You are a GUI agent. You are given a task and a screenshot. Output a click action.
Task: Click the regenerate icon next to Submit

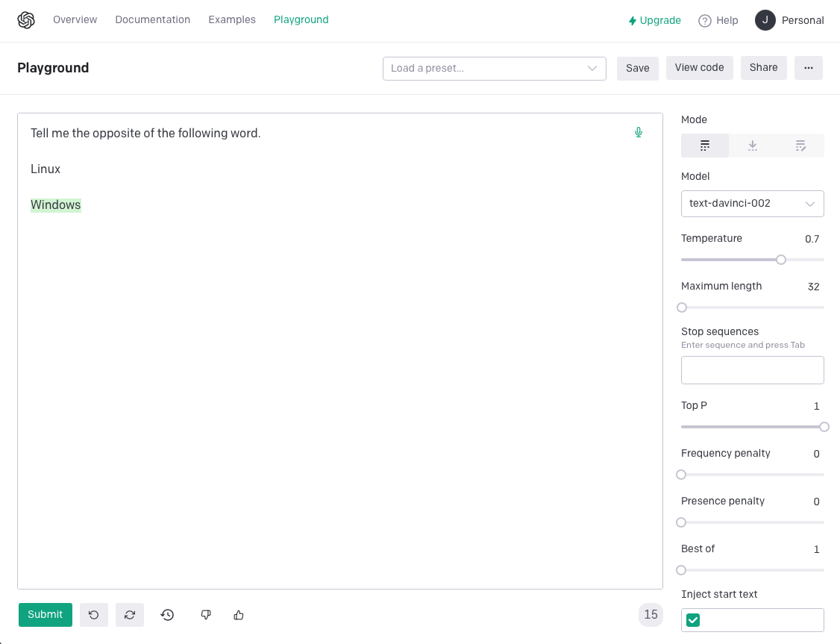(x=130, y=615)
